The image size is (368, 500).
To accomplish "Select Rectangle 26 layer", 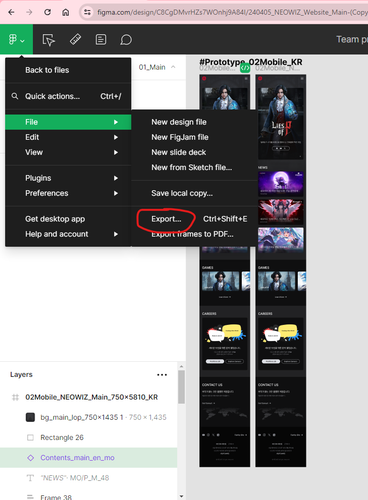I will (x=89, y=437).
